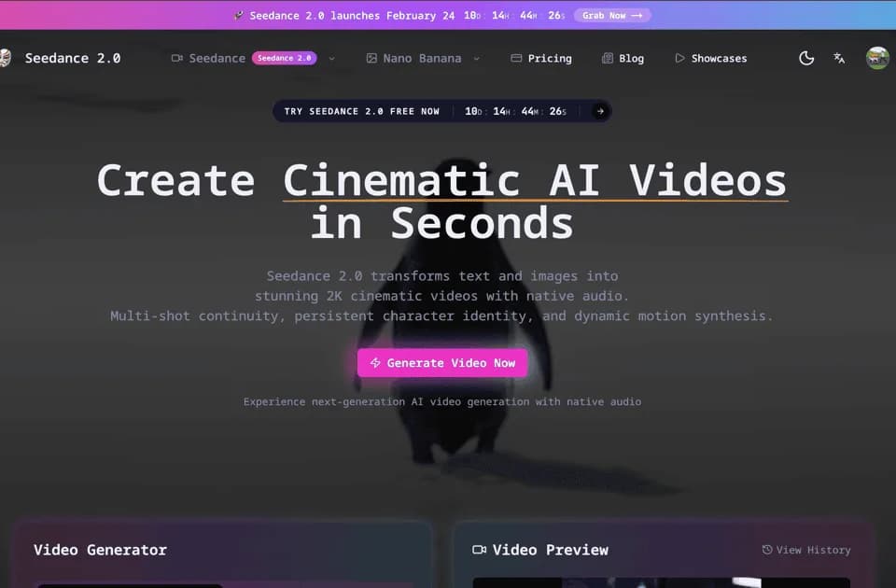This screenshot has width=896, height=588.
Task: Click the TRY SEEDANCE 2.0 FREE NOW text
Action: coord(362,111)
